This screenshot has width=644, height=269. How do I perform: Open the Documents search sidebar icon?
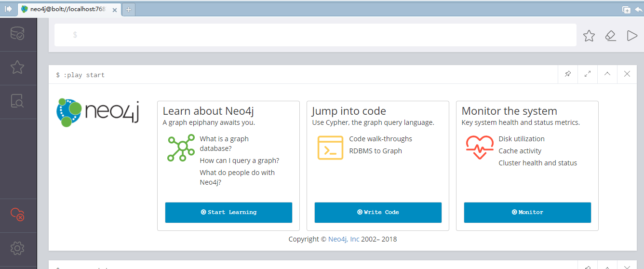17,101
